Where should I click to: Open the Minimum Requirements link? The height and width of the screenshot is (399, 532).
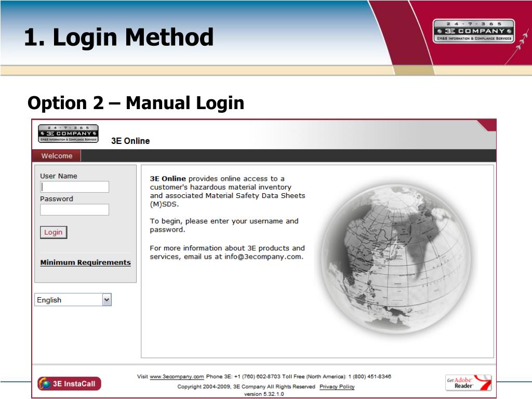click(x=86, y=262)
